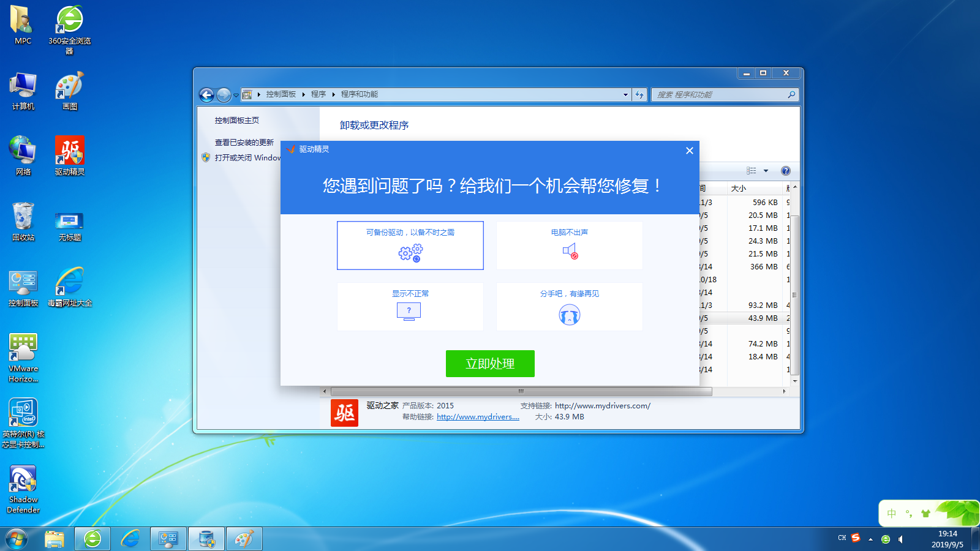Image resolution: width=980 pixels, height=551 pixels.
Task: Click the 程序和功能 breadcrumb segment
Action: click(x=360, y=94)
